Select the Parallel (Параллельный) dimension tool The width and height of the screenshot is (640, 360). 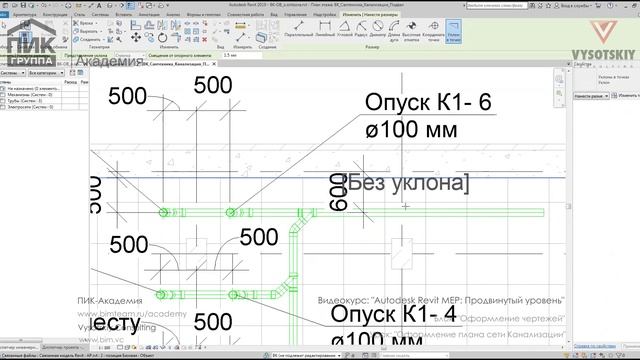[298, 29]
